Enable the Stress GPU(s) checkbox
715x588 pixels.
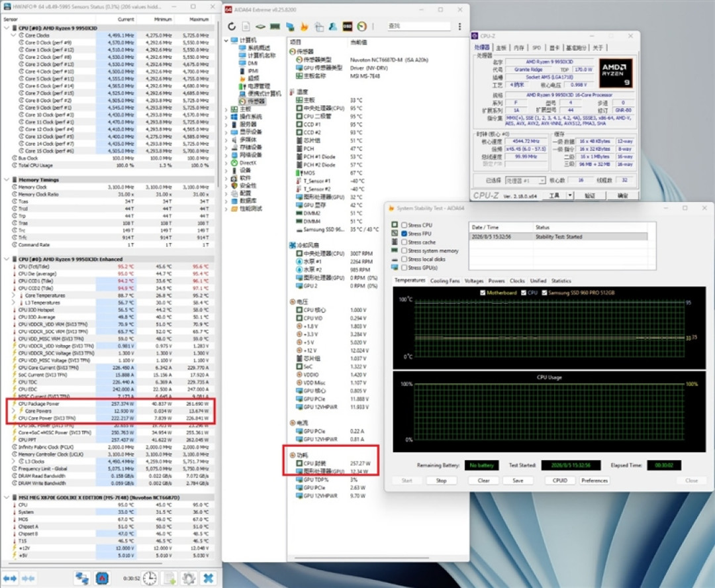(404, 268)
